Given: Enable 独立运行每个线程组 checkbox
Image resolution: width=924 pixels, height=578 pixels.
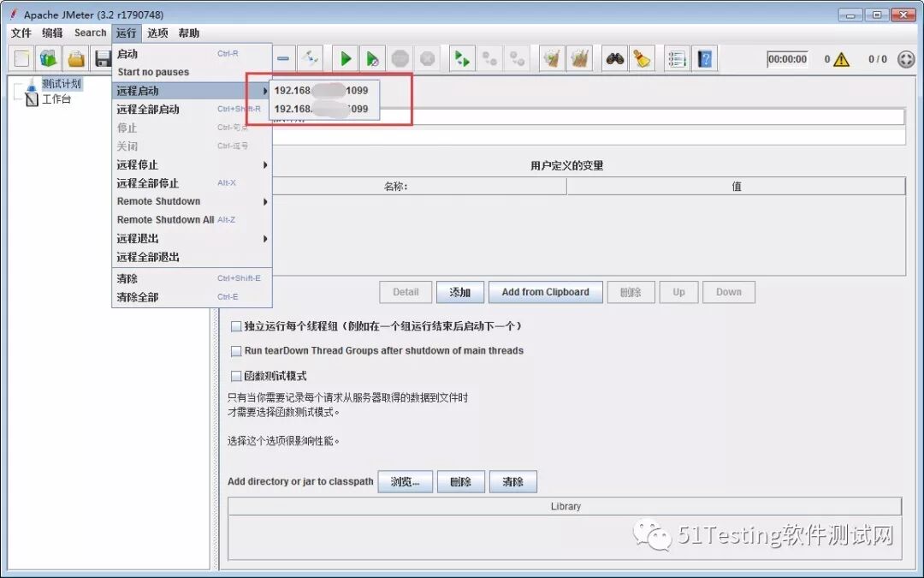Looking at the screenshot, I should pyautogui.click(x=236, y=326).
